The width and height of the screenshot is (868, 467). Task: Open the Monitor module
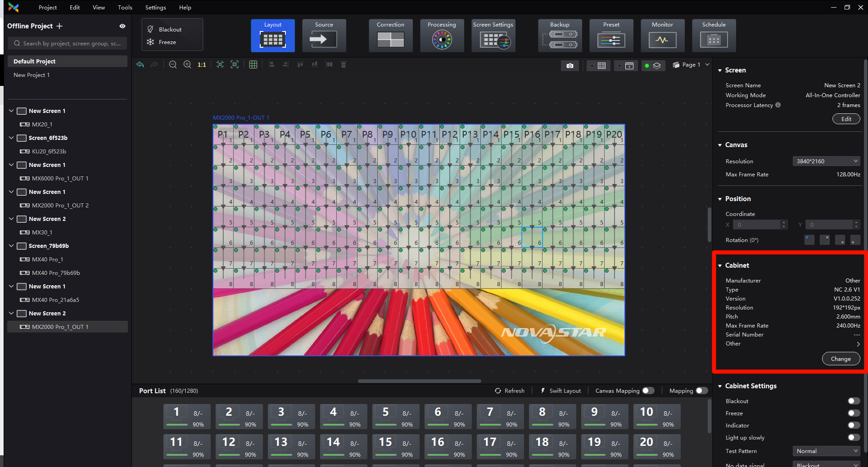pyautogui.click(x=662, y=36)
